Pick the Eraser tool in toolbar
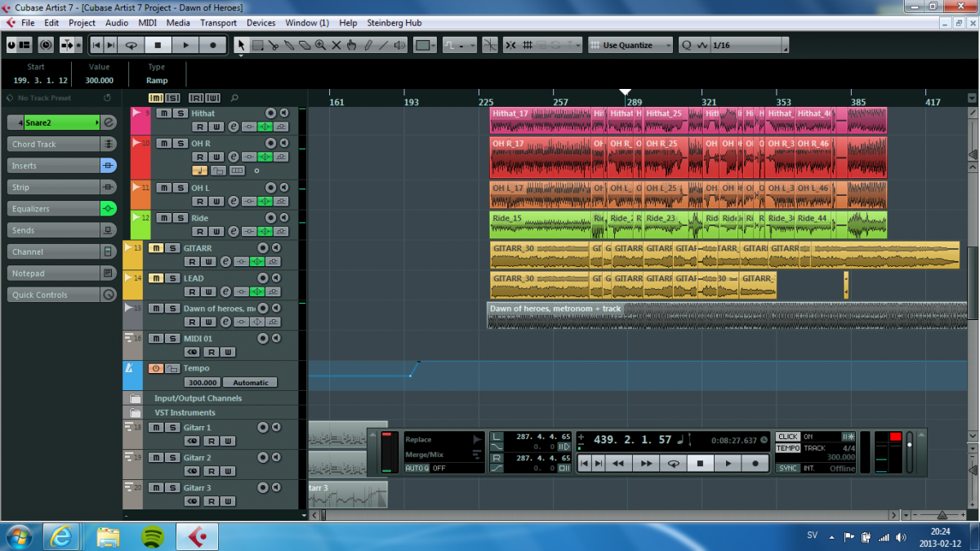980x551 pixels. pos(304,46)
